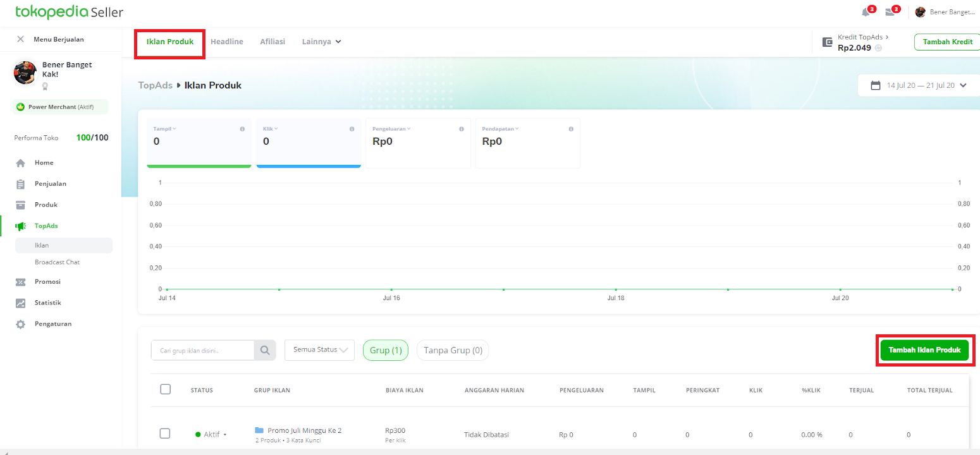Open the Penjualan menu item
Image resolution: width=980 pixels, height=455 pixels.
(x=51, y=184)
